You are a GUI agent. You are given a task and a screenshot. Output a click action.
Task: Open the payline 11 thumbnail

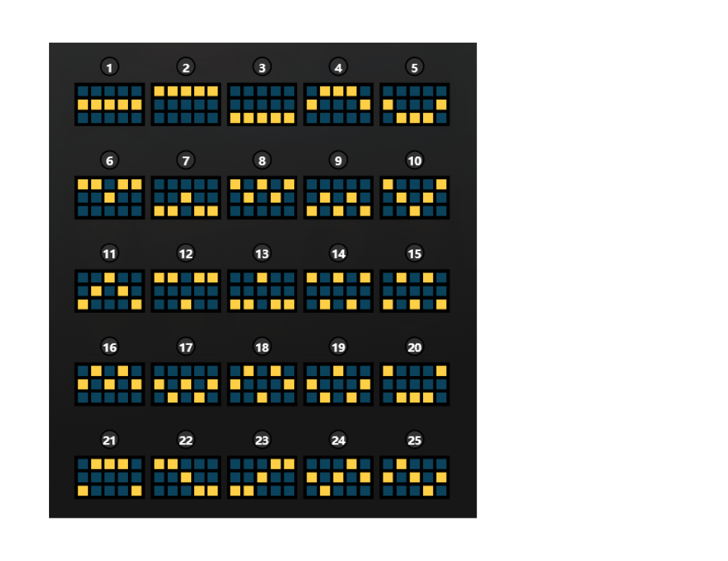[109, 290]
